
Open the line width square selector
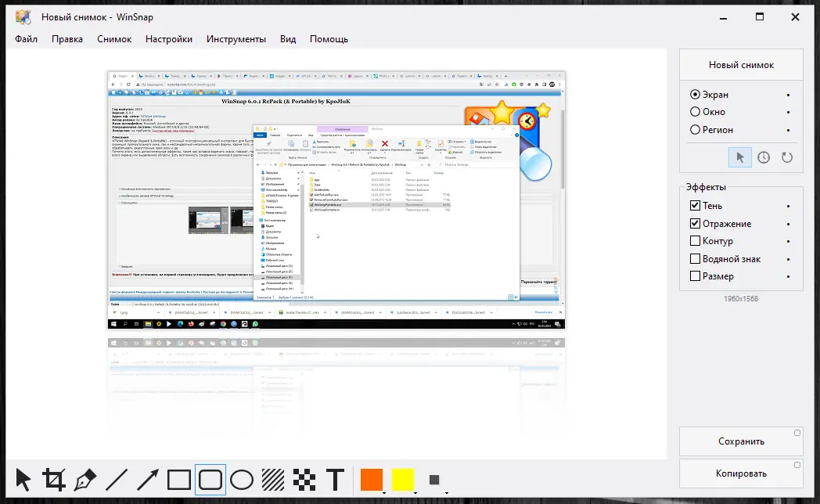(x=434, y=480)
